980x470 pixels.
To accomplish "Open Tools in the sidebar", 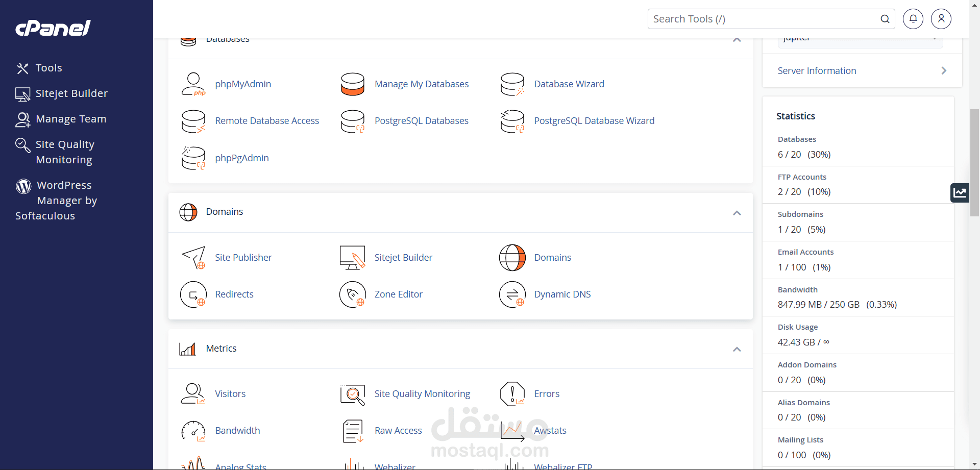I will pos(39,68).
